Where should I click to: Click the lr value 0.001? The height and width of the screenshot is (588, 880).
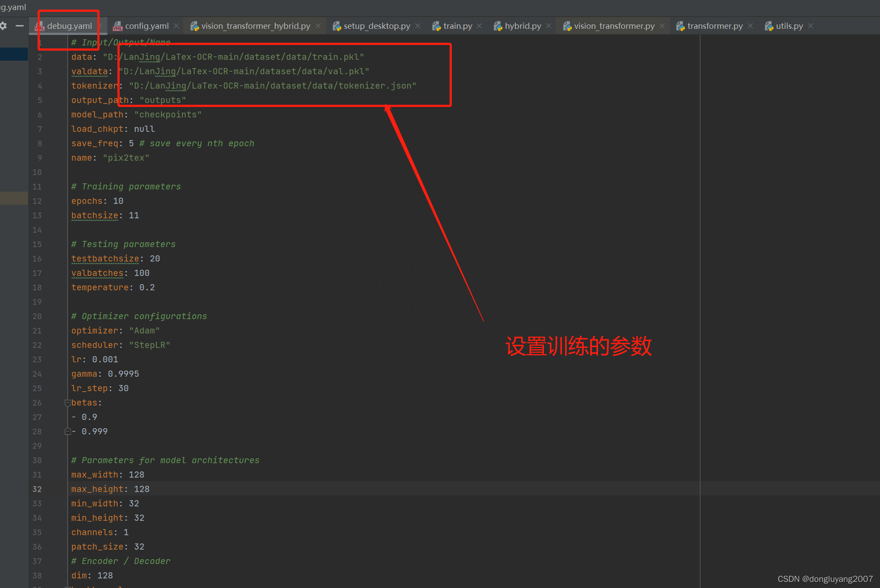pyautogui.click(x=105, y=360)
